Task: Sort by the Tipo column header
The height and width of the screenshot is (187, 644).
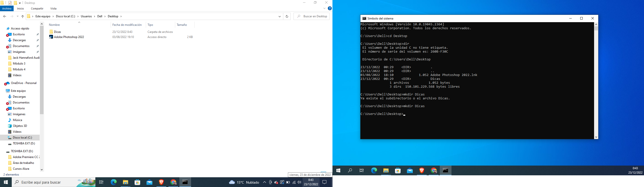Action: [150, 25]
